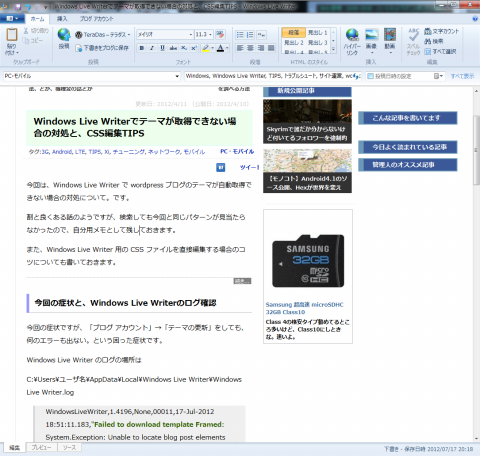Apply the 見出し 2 heading style

coord(294,43)
